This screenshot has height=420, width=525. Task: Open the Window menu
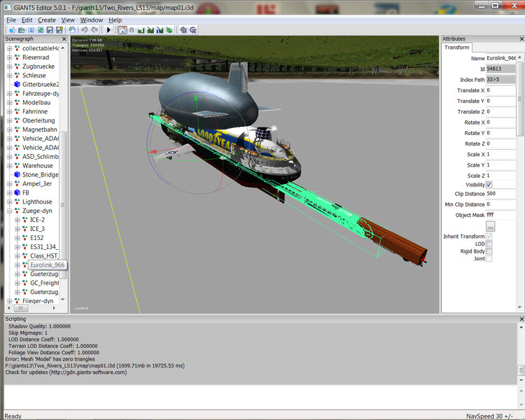point(92,20)
